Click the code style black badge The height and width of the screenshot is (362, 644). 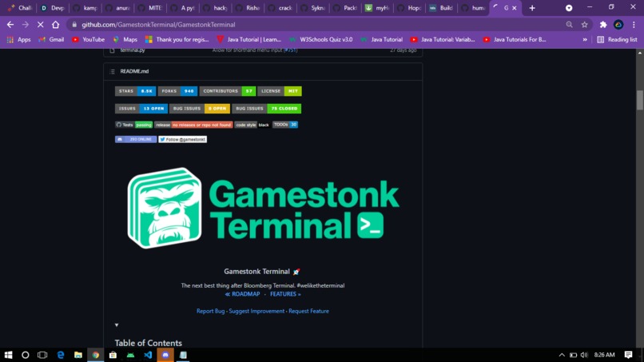tap(252, 125)
